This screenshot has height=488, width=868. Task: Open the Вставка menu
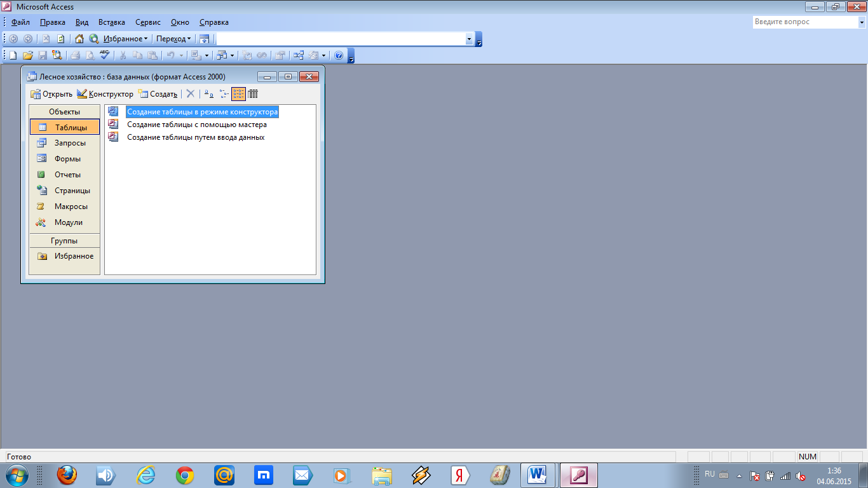(112, 22)
